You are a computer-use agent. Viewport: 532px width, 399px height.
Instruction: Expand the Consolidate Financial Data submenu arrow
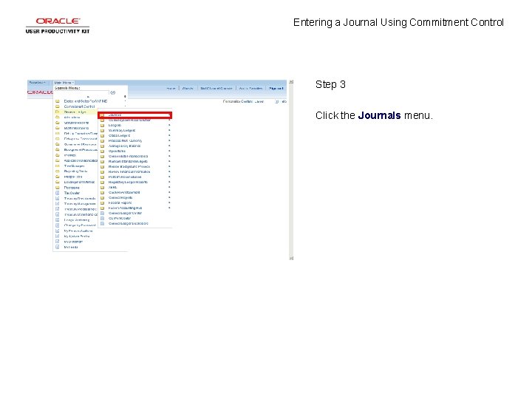coord(169,156)
